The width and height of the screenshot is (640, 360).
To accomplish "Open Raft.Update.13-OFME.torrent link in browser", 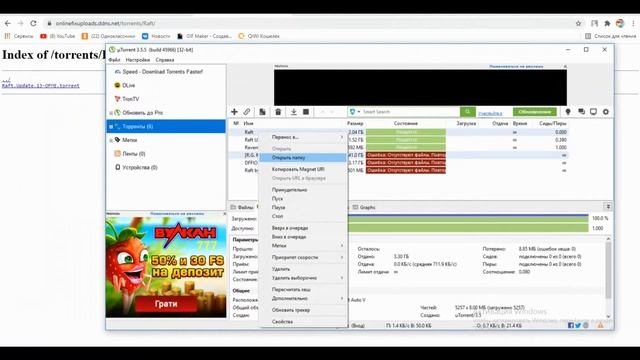I will point(41,86).
